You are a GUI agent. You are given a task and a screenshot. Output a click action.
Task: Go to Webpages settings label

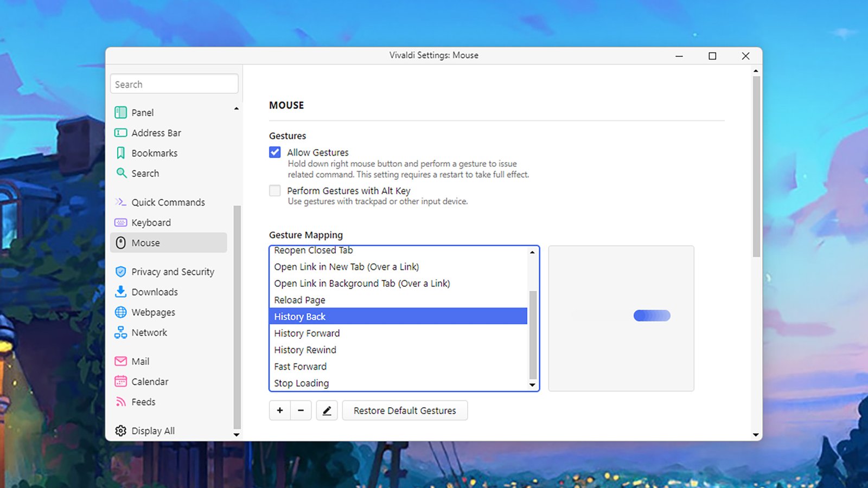pyautogui.click(x=153, y=312)
